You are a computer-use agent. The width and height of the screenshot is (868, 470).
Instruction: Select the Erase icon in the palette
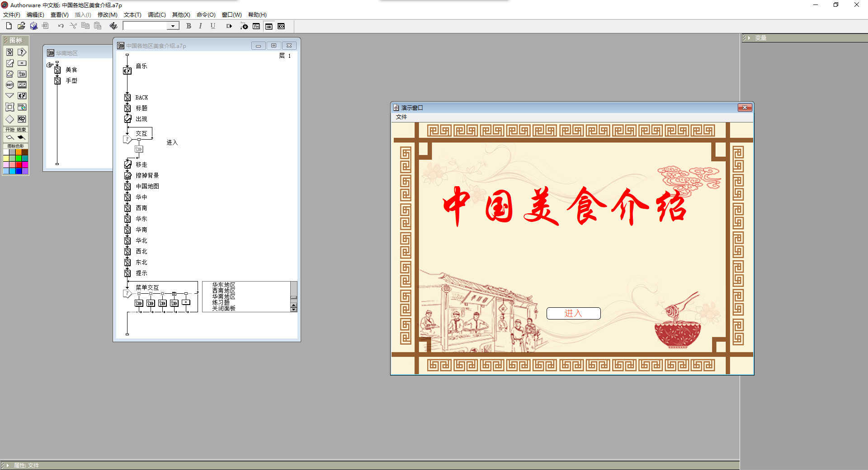[x=9, y=74]
